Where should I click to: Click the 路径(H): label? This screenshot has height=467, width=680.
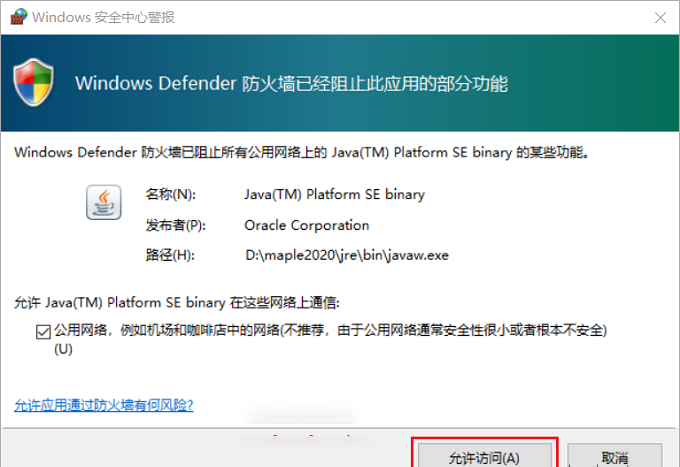(170, 255)
